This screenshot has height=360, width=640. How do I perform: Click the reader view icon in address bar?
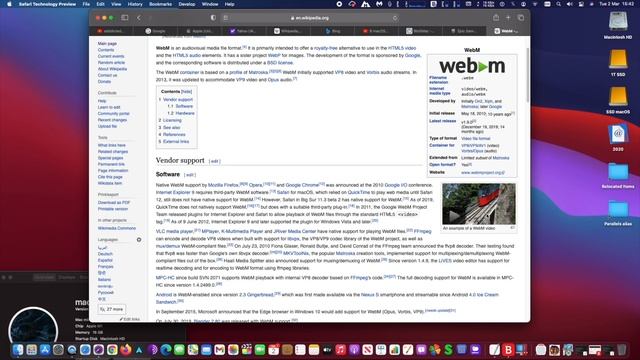point(226,18)
